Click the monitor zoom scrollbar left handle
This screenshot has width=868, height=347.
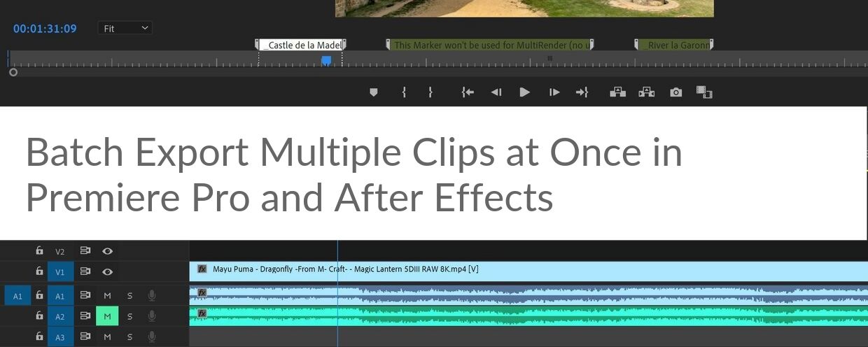coord(13,72)
